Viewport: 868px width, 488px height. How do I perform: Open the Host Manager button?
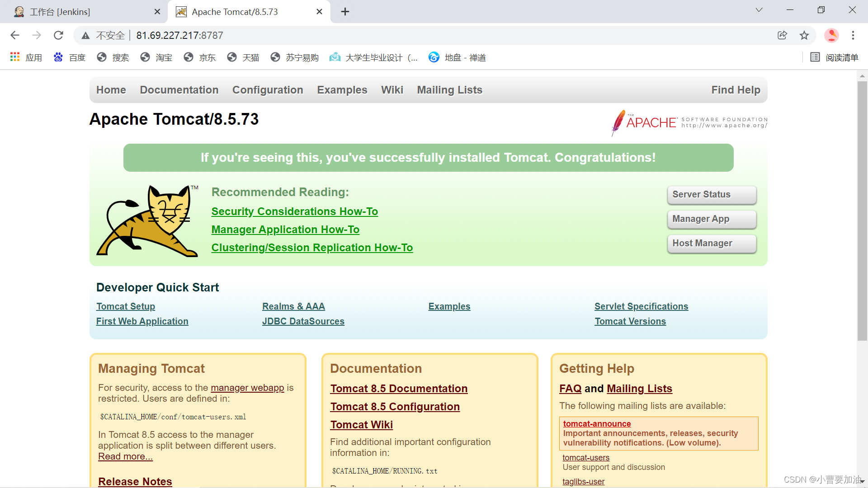[712, 244]
